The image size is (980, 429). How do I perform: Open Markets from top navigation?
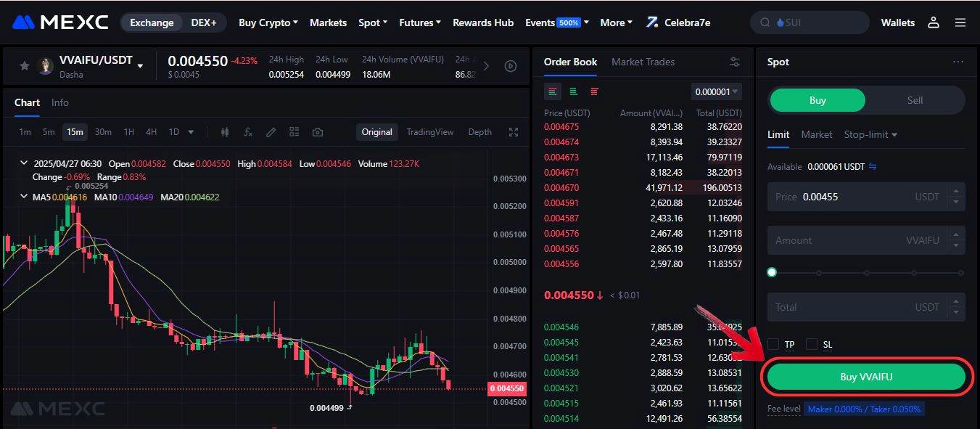[x=328, y=23]
